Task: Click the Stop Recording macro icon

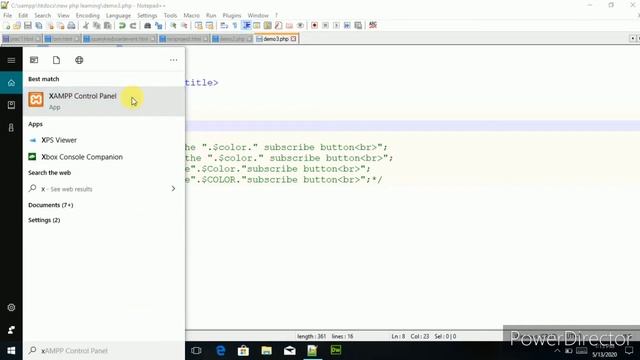Action: [x=325, y=25]
